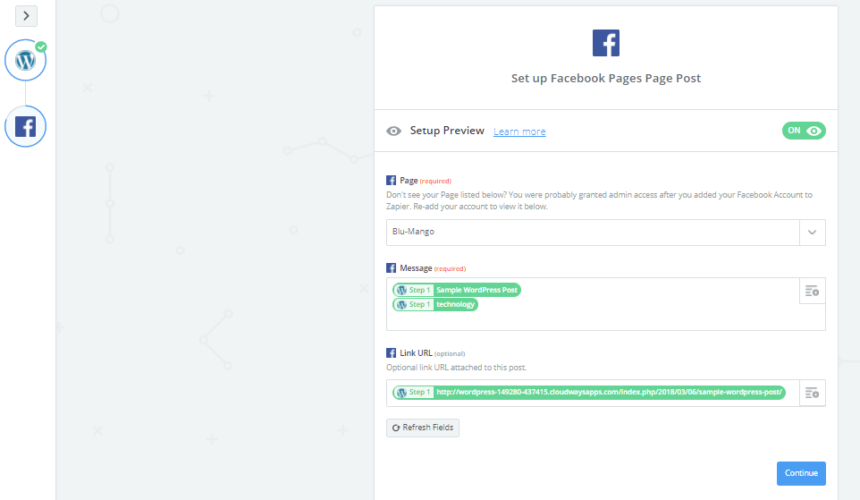
Task: Click the 'Set up Facebook Pages Page Post' heading
Action: coord(606,78)
